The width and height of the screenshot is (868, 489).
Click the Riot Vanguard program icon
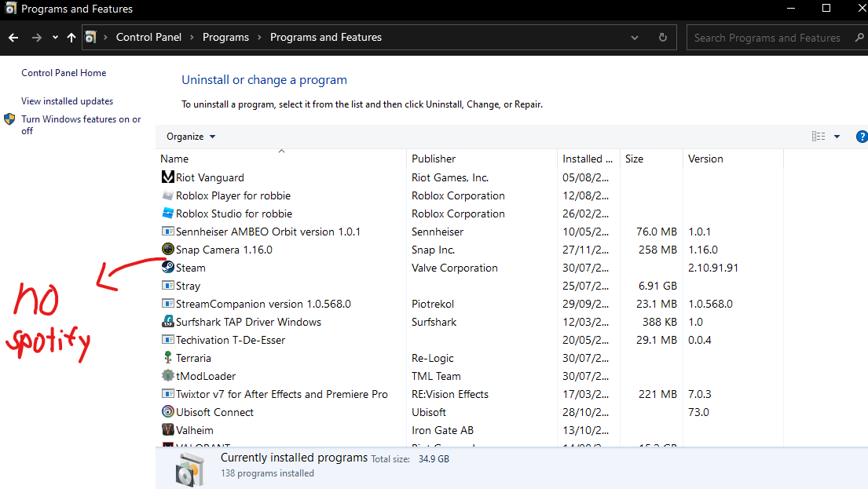168,177
